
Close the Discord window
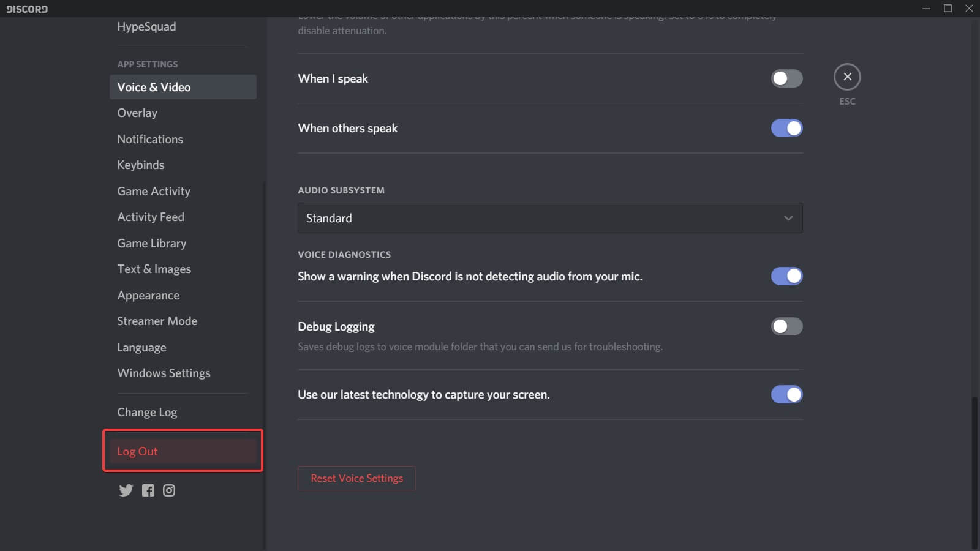pos(969,9)
